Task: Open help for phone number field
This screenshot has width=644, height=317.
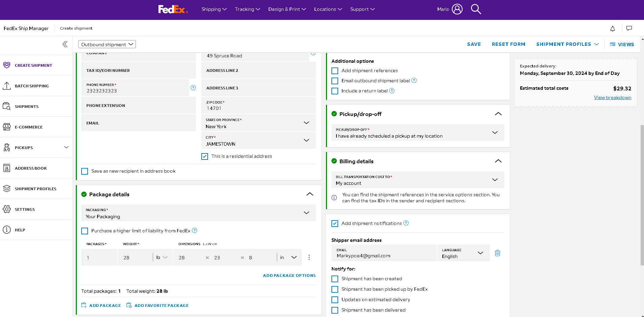Action: [193, 88]
